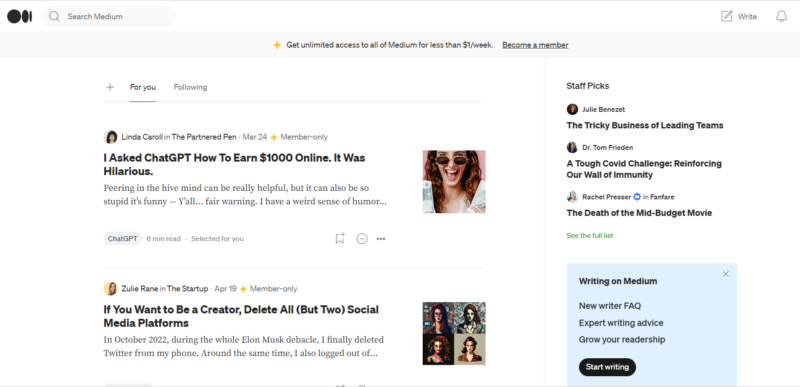The width and height of the screenshot is (800, 387).
Task: Click the Write label in header
Action: [x=747, y=16]
